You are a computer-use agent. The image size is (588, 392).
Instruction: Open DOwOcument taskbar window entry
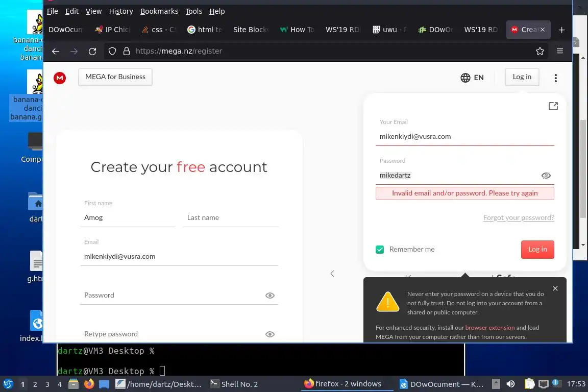click(x=442, y=384)
